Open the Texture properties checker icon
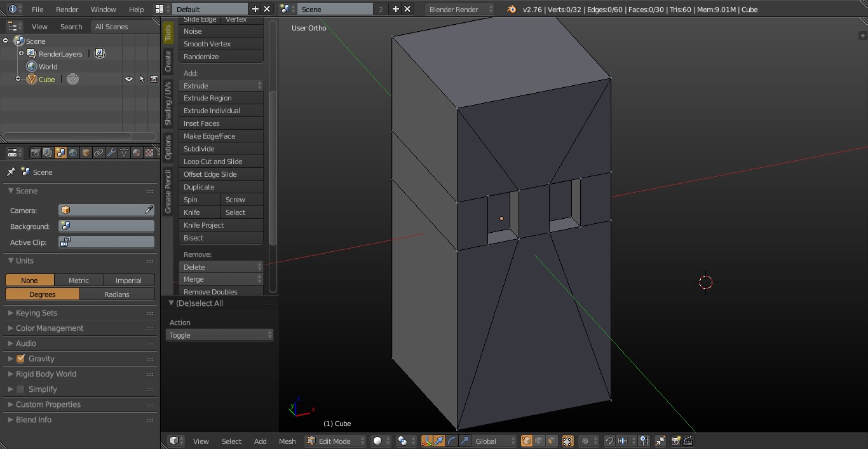Screen dimensions: 868x449 click(x=149, y=153)
